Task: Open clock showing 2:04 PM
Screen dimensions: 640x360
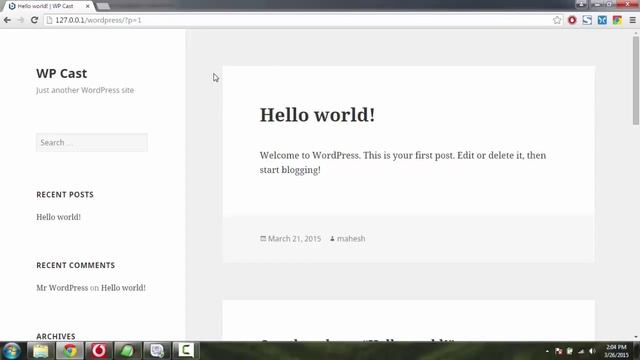Action: [x=616, y=351]
